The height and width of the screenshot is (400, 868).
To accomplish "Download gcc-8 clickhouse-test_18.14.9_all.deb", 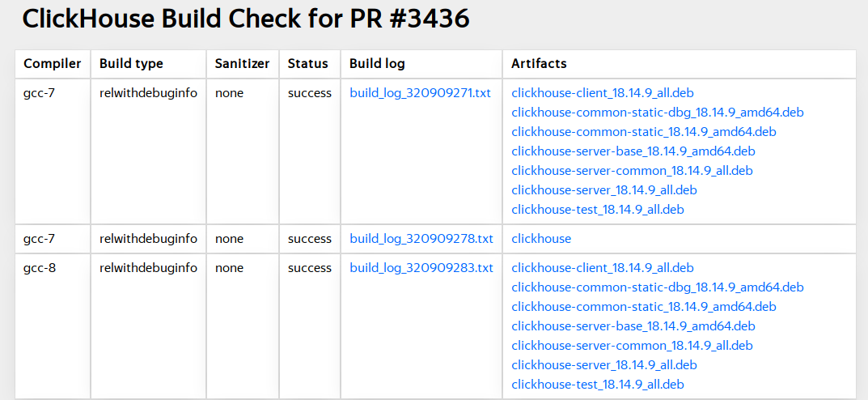I will [x=597, y=385].
